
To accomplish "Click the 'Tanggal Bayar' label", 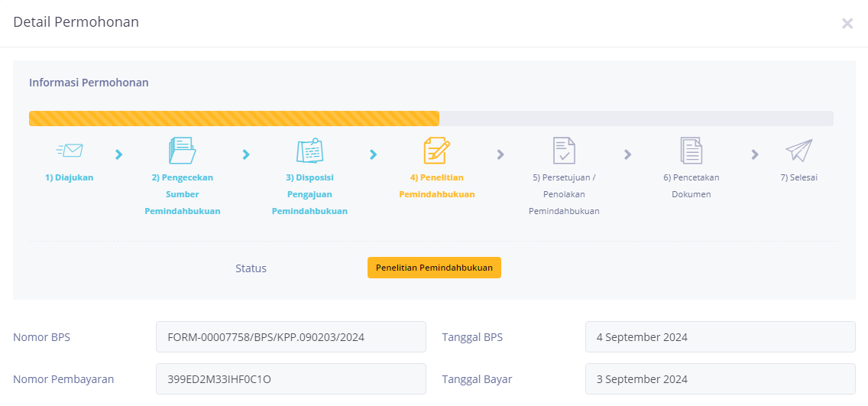I will [477, 379].
